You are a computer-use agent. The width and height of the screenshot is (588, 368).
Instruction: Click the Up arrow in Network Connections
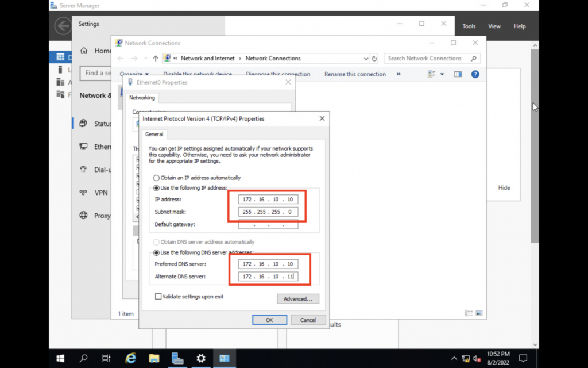(x=156, y=58)
